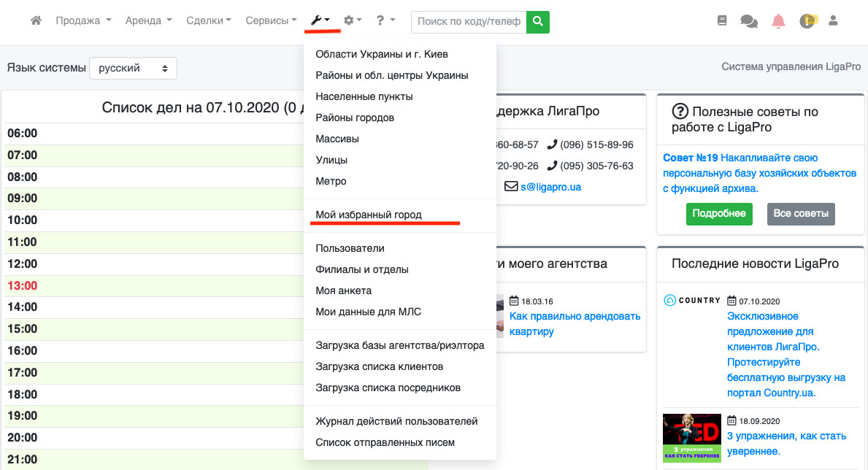Expand the Продажа menu
Image resolution: width=868 pixels, height=470 pixels.
coord(83,21)
